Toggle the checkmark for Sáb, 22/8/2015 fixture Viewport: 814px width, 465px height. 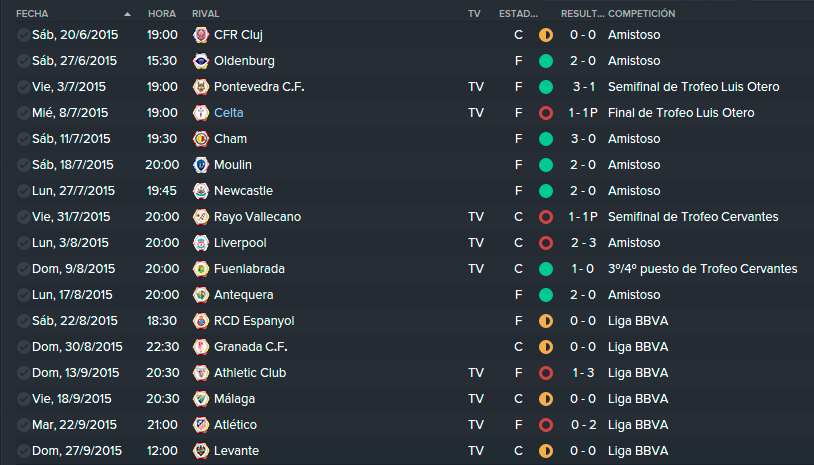23,321
